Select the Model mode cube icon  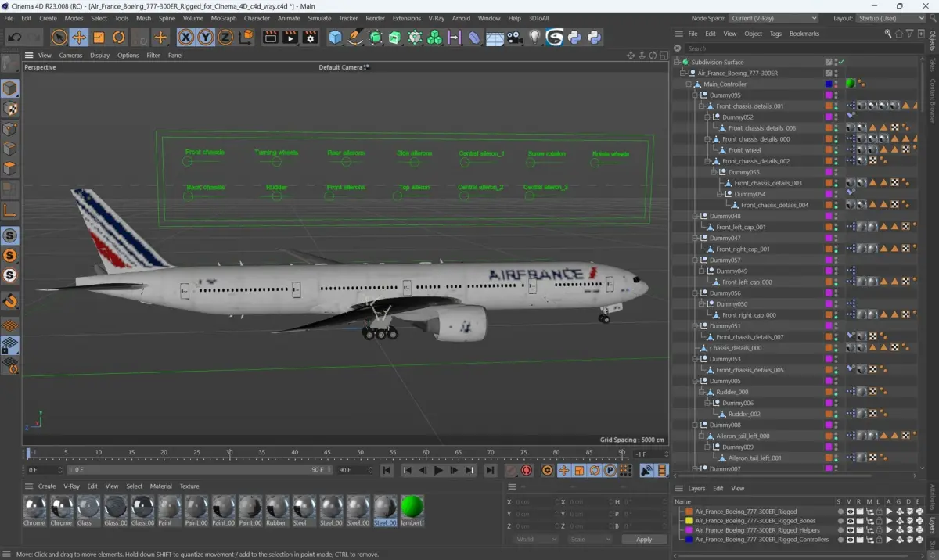[10, 88]
